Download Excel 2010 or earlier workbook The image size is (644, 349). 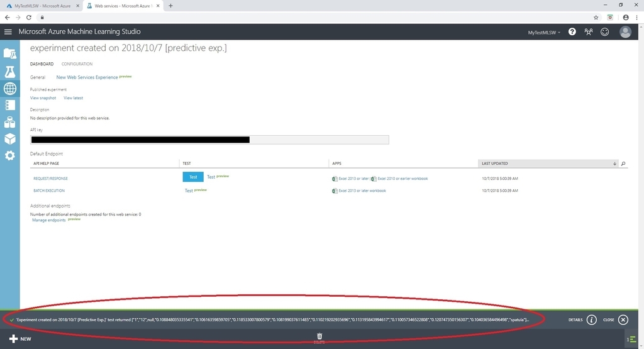tap(399, 179)
